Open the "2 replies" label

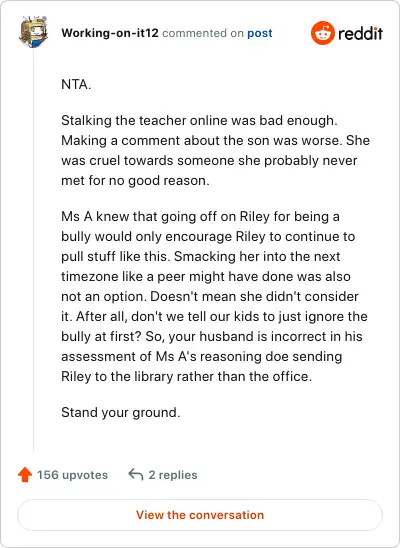[173, 475]
